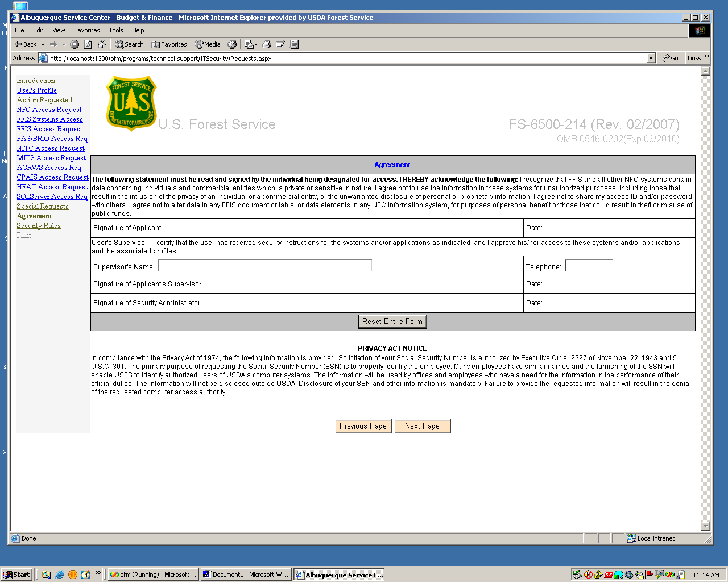Open the Mail dropdown button
The height and width of the screenshot is (582, 728).
(x=251, y=44)
